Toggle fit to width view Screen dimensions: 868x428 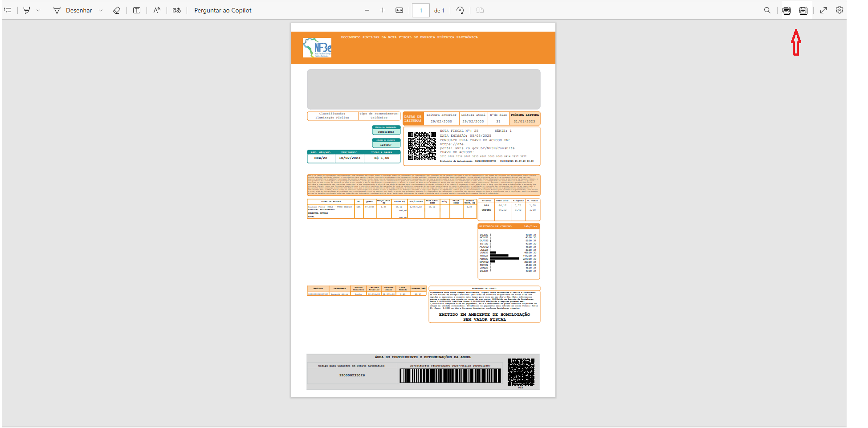click(399, 10)
